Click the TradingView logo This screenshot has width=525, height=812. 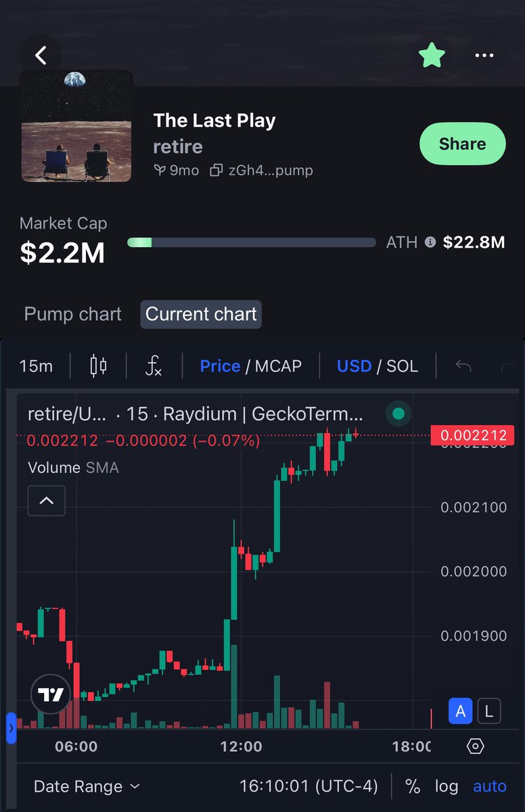[51, 695]
